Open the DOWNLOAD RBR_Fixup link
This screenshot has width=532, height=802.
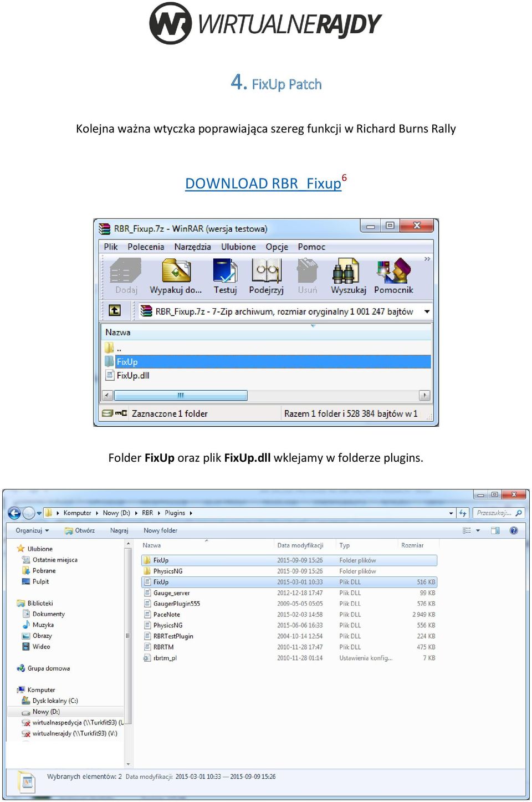(263, 183)
